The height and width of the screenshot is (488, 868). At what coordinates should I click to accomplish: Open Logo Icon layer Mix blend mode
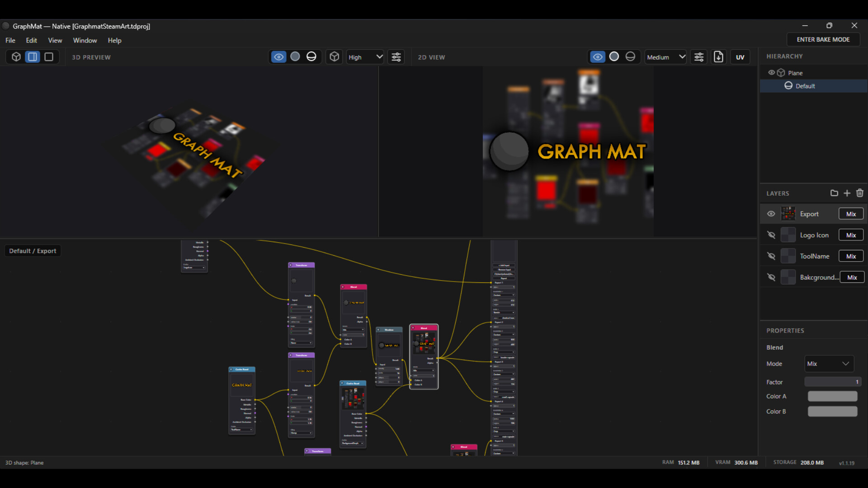coord(851,235)
